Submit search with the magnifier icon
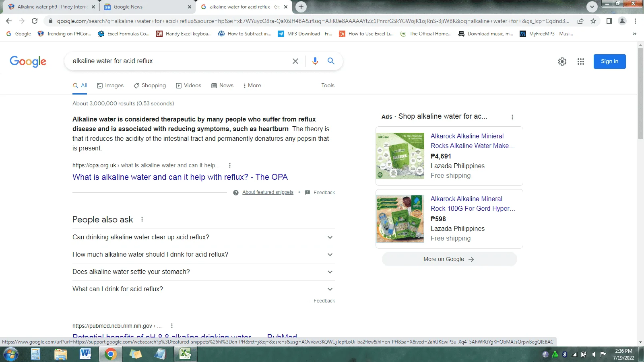644x362 pixels. tap(331, 61)
